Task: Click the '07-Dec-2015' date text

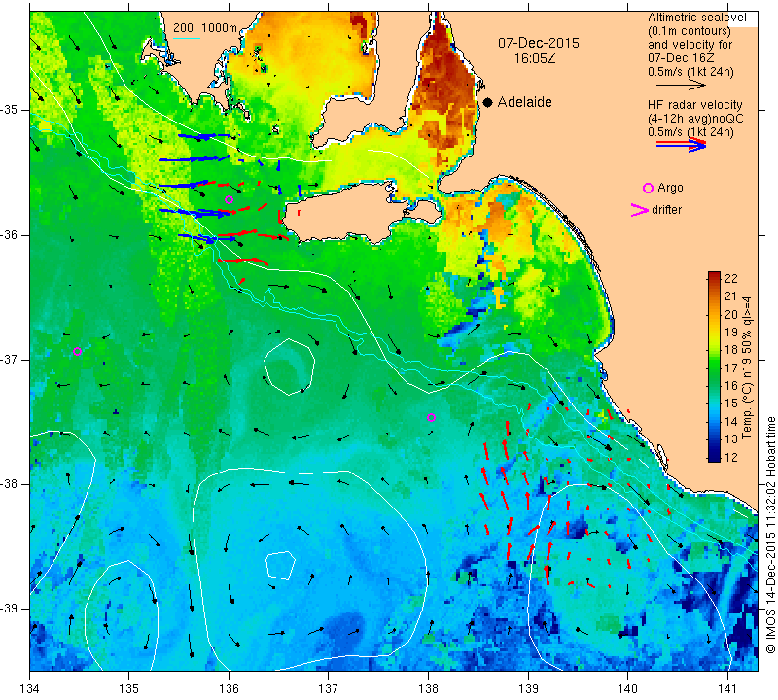Action: [539, 43]
